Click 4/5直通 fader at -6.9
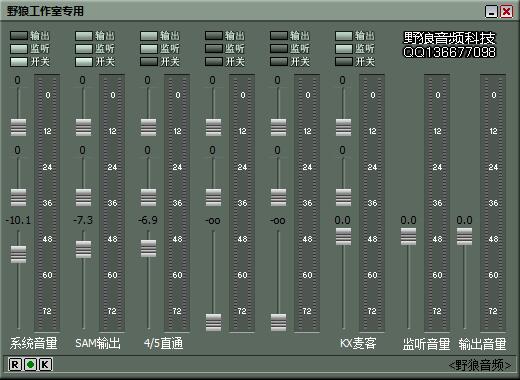This screenshot has height=380, width=520. pos(148,248)
